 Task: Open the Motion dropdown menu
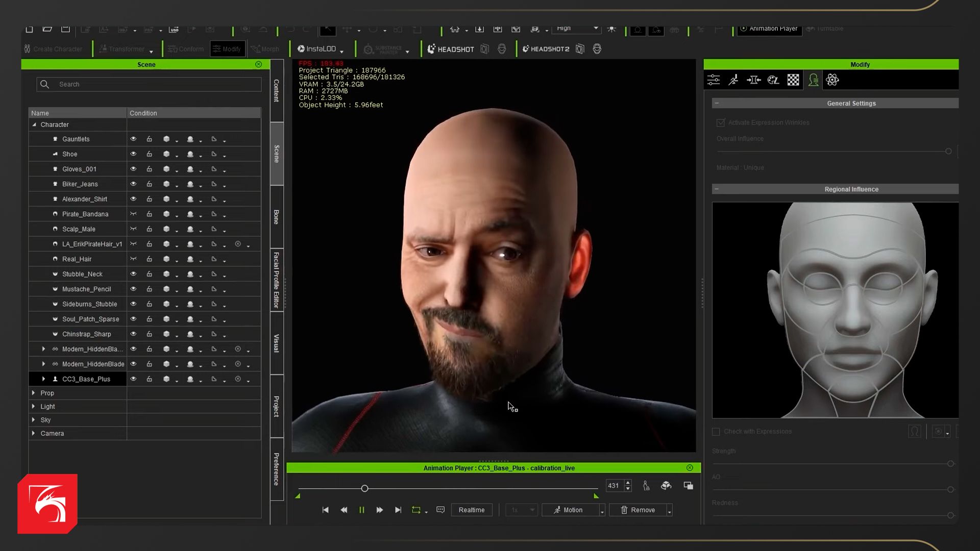[x=602, y=510]
